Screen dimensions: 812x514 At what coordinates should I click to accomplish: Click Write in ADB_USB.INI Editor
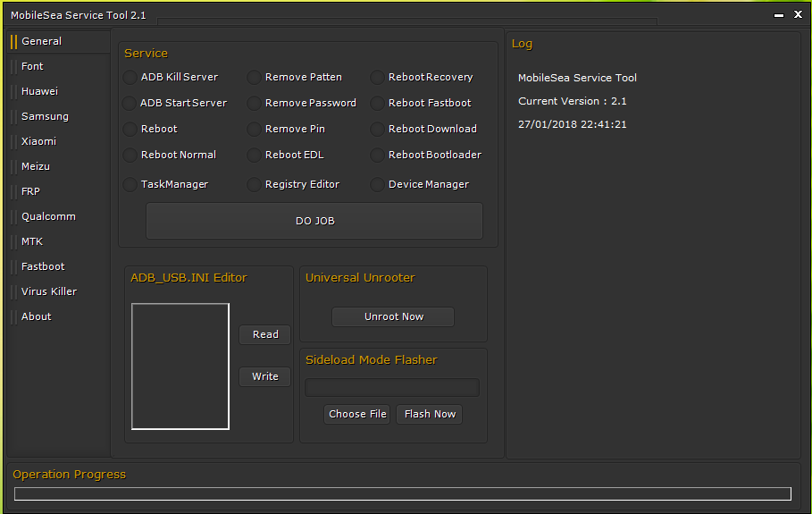click(264, 376)
